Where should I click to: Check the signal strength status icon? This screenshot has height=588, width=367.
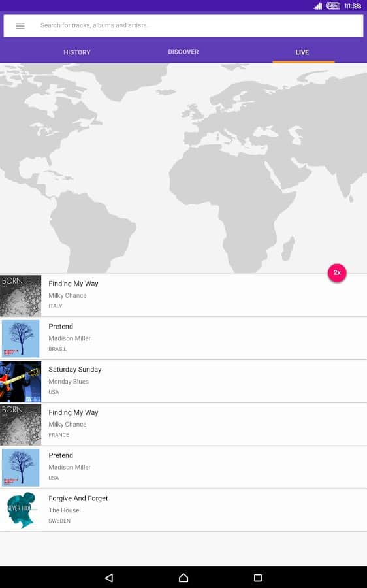tap(318, 6)
